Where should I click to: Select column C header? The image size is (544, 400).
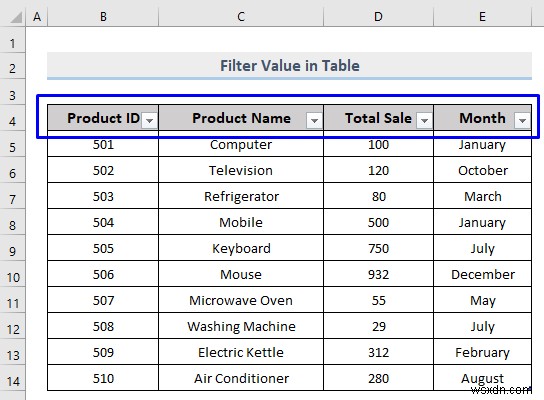pyautogui.click(x=241, y=17)
